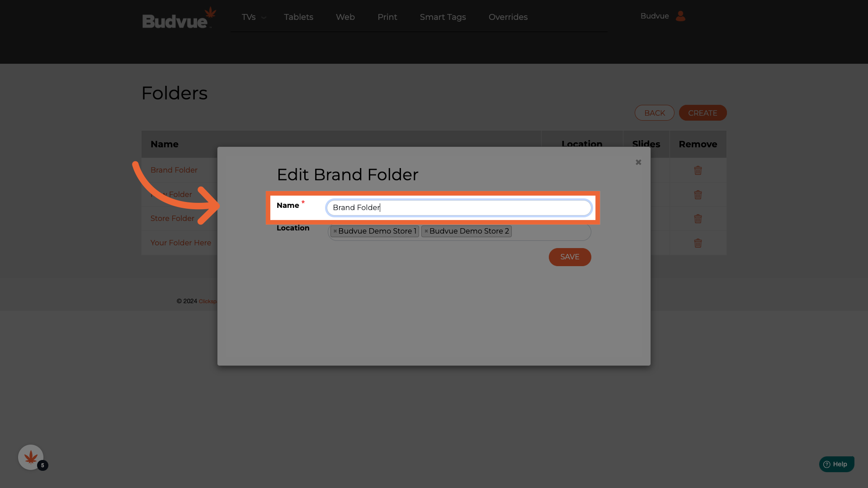Viewport: 868px width, 488px height.
Task: Go to the Tablets menu item
Action: pos(298,17)
